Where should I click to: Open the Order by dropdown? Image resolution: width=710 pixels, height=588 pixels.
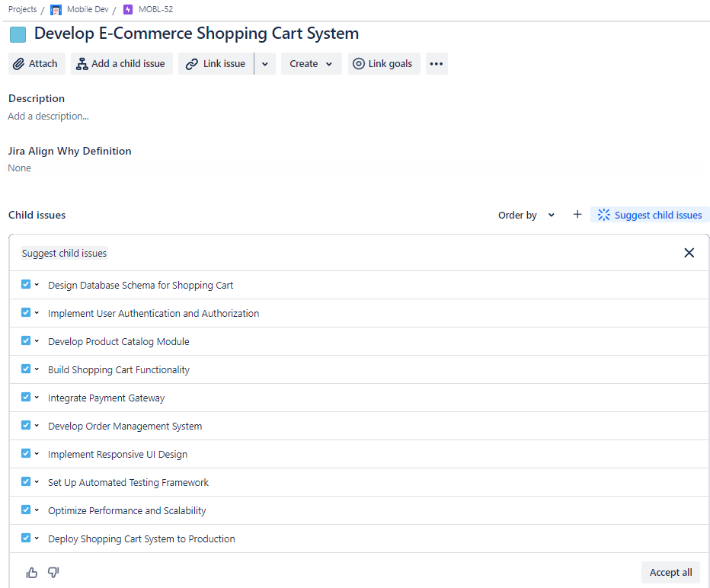click(526, 216)
